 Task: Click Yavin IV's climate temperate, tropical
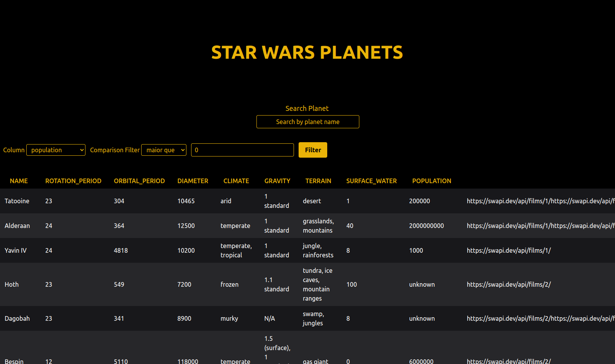pos(236,250)
